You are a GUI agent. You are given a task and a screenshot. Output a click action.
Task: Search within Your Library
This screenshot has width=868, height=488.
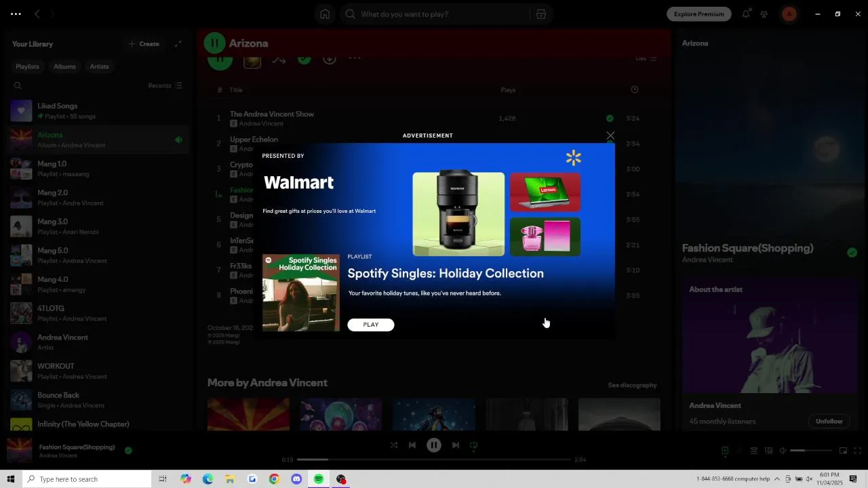pos(18,85)
